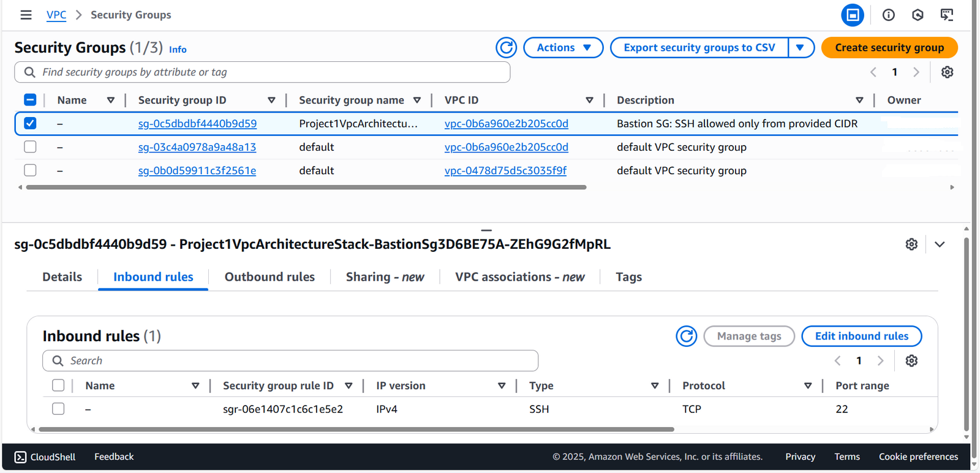Refresh the security groups list
Viewport: 980px width, 473px height.
pos(506,48)
